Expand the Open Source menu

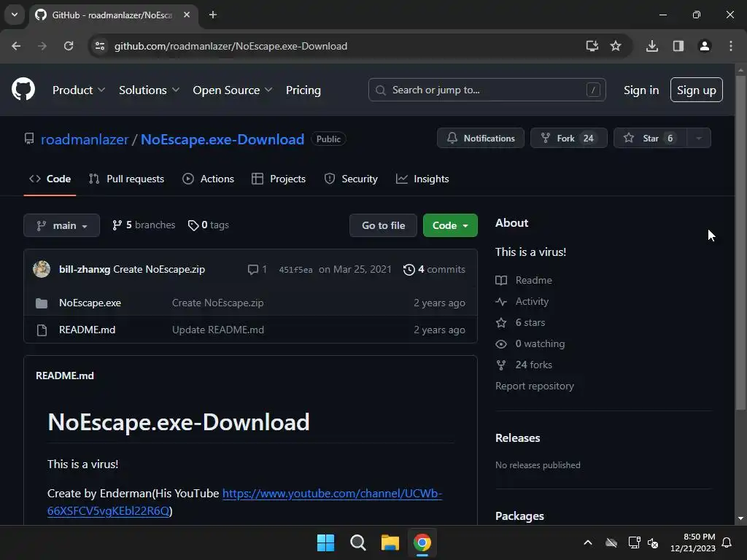(233, 90)
